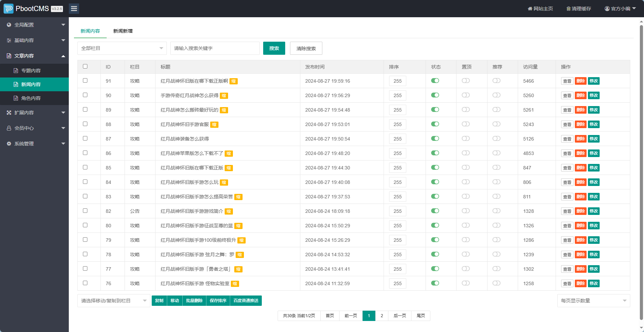
Task: Expand the 全局配置 sidebar menu
Action: 34,25
